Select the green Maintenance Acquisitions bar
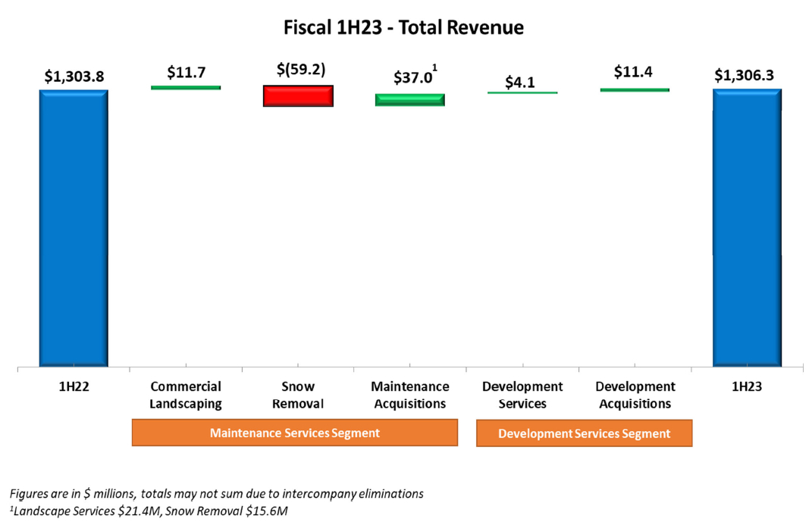The height and width of the screenshot is (525, 812). click(x=410, y=100)
